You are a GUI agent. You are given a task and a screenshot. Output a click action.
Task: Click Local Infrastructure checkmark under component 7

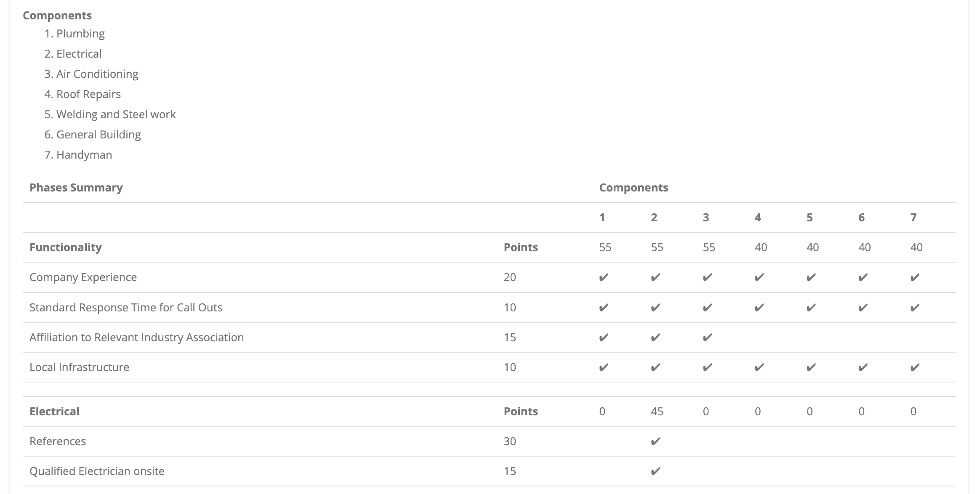[915, 367]
